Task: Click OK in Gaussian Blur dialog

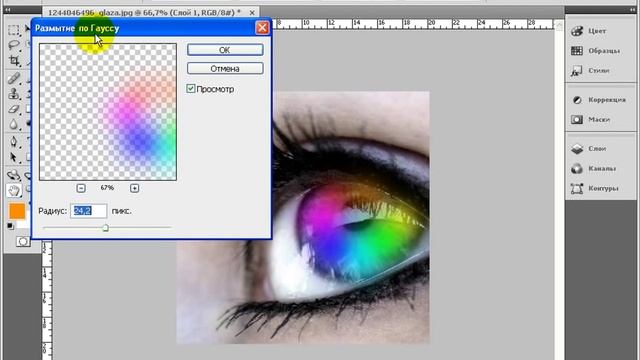Action: (x=225, y=50)
